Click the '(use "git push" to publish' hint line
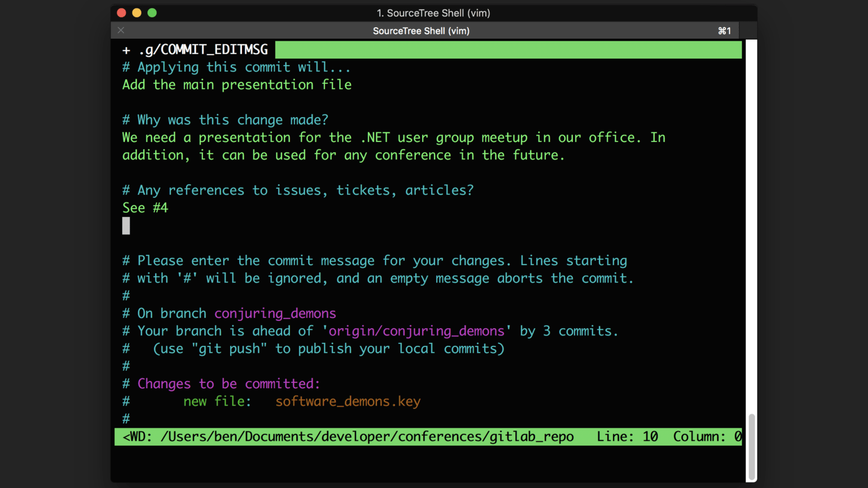 pyautogui.click(x=329, y=349)
